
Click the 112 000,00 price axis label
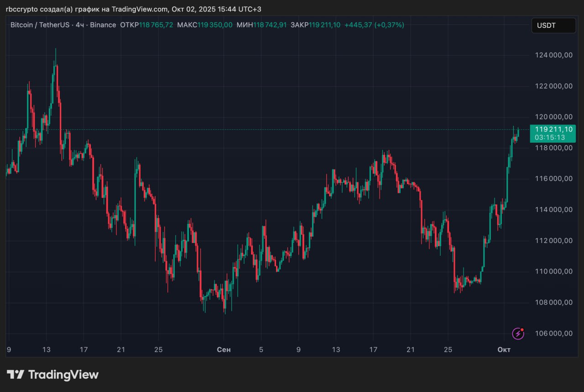[553, 241]
